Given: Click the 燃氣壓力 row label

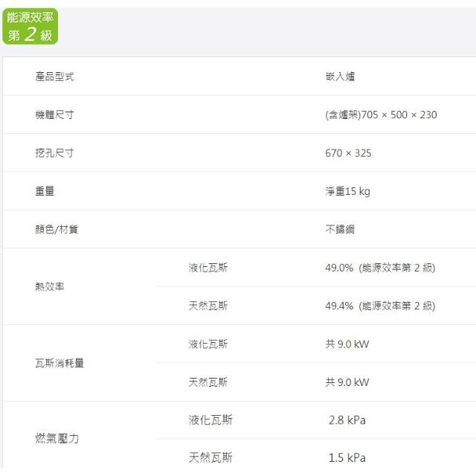Looking at the screenshot, I should tap(57, 439).
